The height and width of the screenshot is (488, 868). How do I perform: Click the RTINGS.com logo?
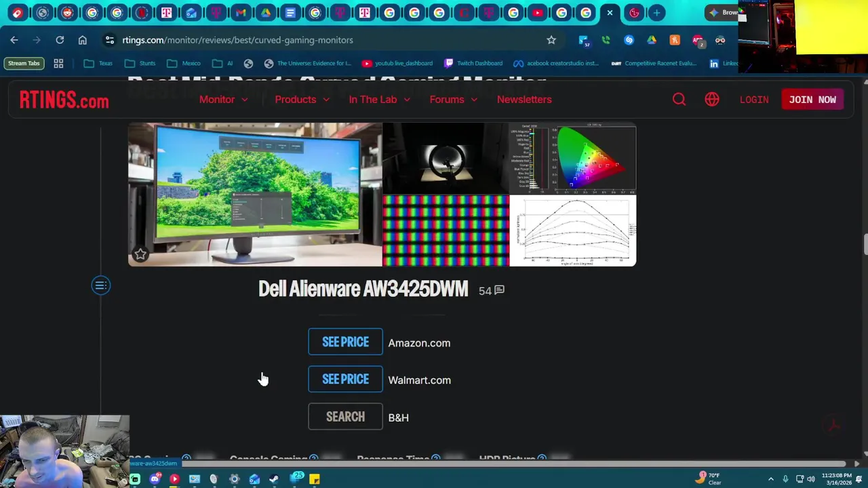click(64, 100)
